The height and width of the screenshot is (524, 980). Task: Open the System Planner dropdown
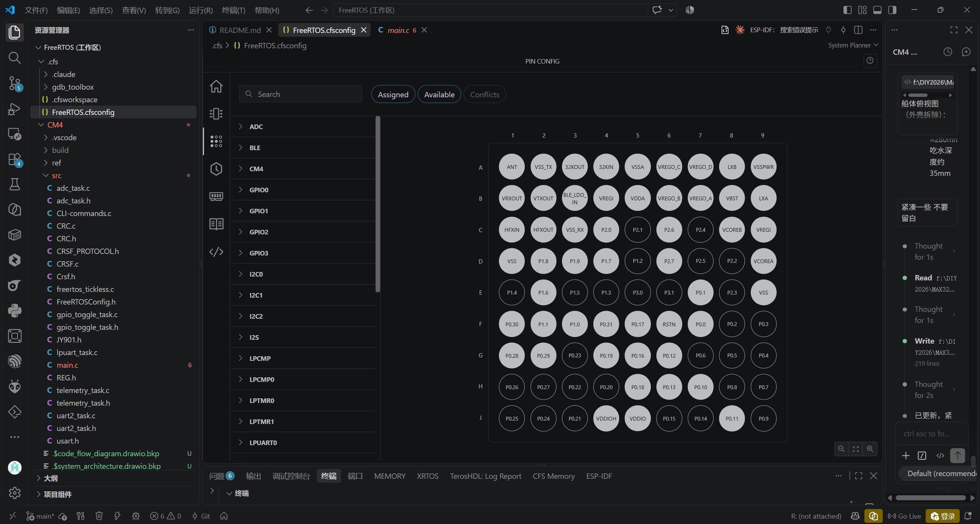pos(853,45)
